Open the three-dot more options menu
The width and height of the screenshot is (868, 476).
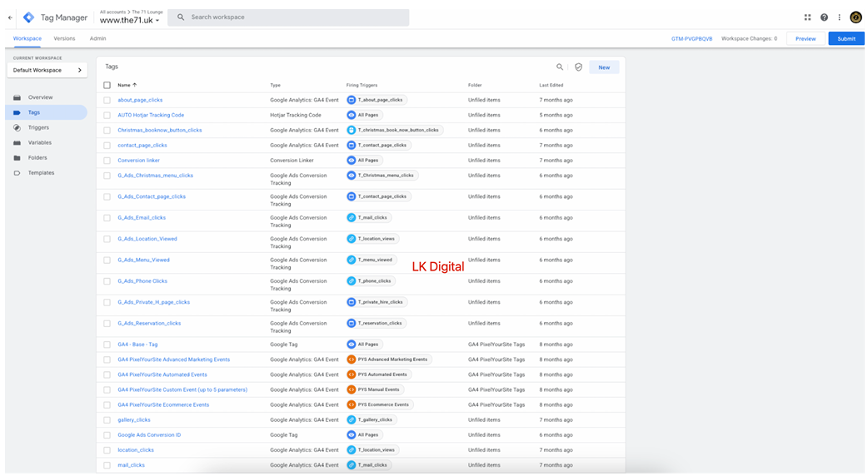click(x=839, y=17)
